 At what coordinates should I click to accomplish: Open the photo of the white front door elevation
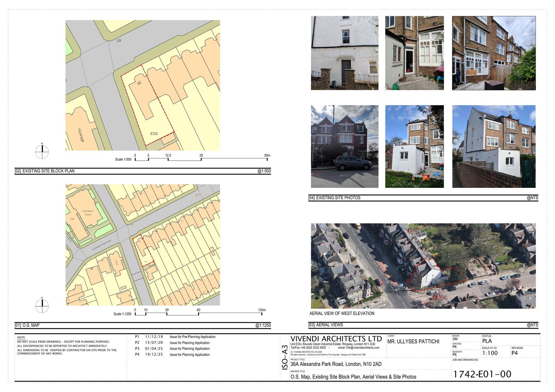(x=344, y=53)
